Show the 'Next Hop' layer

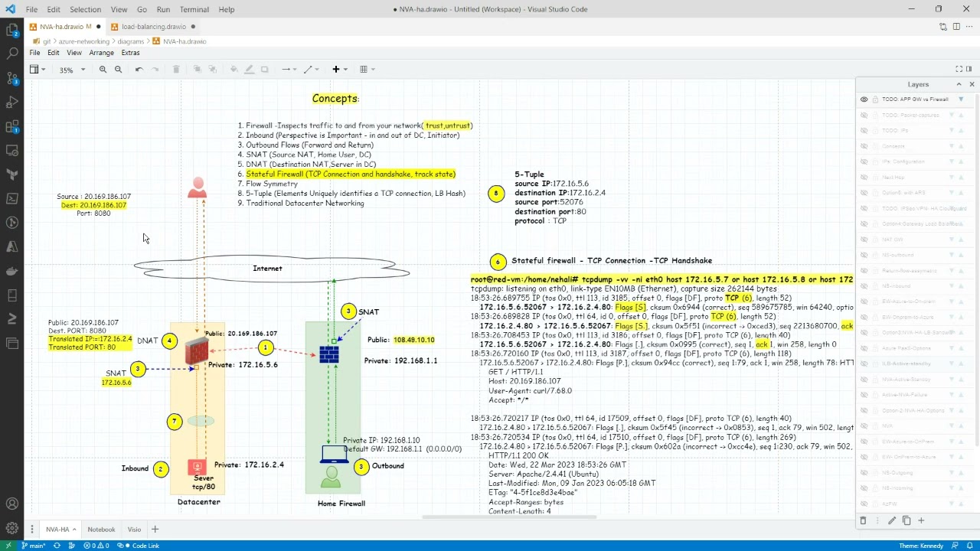pos(864,178)
